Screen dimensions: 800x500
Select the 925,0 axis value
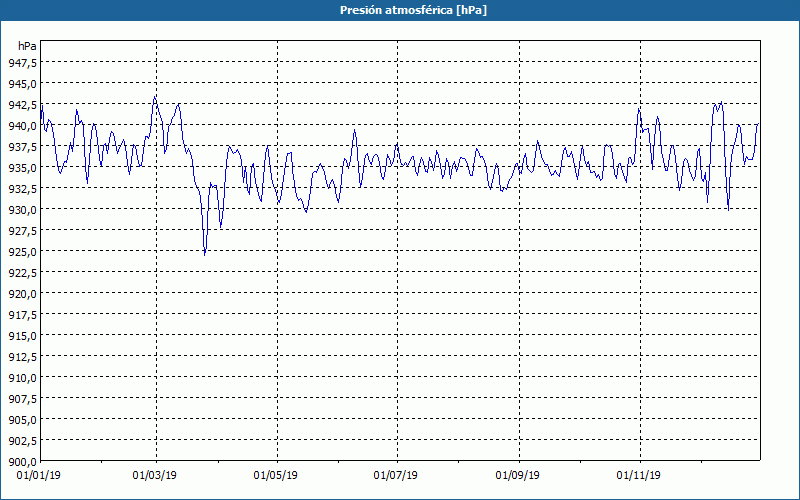pyautogui.click(x=22, y=252)
